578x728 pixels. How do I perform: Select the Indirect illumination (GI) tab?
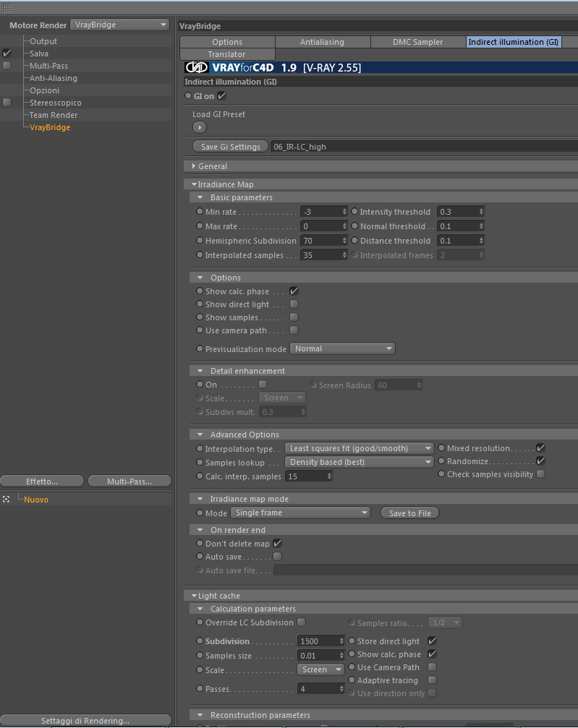514,42
